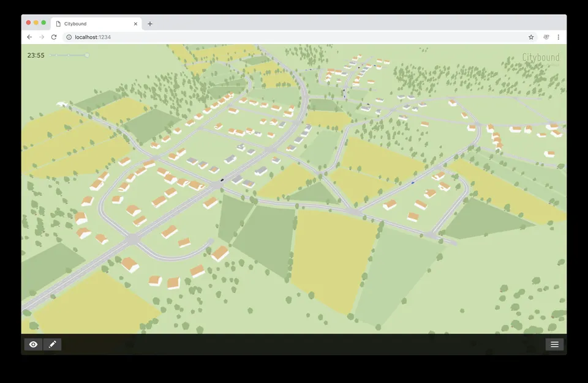
Task: Click the 23:55 game clock
Action: [36, 56]
